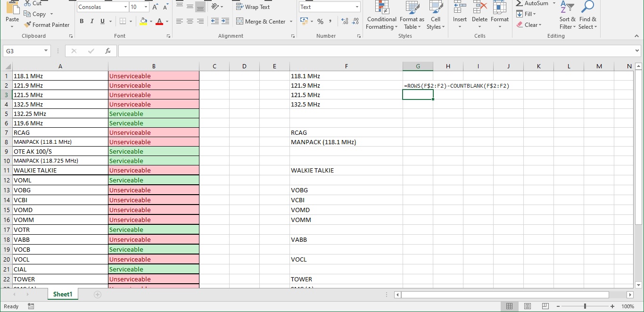Image resolution: width=644 pixels, height=312 pixels.
Task: Enable Wrap Text for selected cells
Action: (x=253, y=7)
